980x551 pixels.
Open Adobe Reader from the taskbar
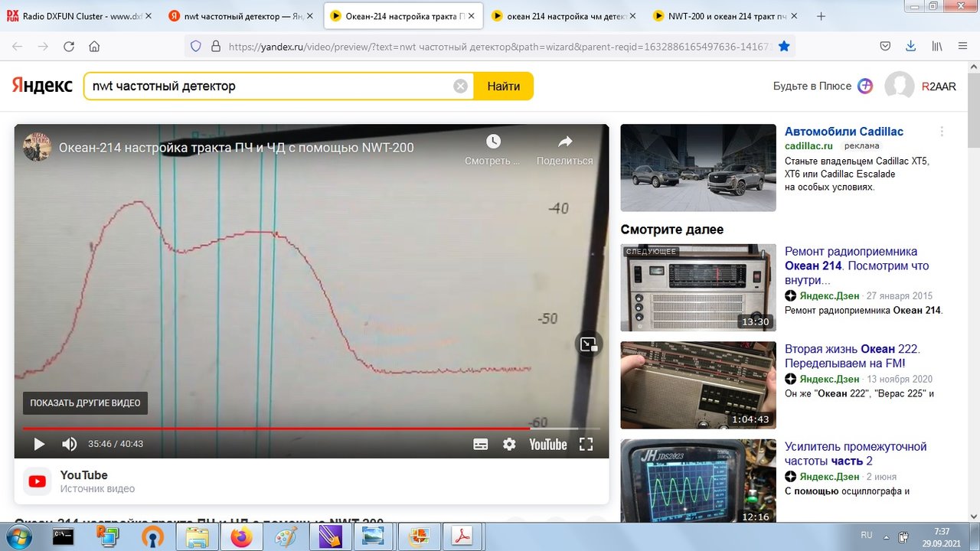[462, 536]
